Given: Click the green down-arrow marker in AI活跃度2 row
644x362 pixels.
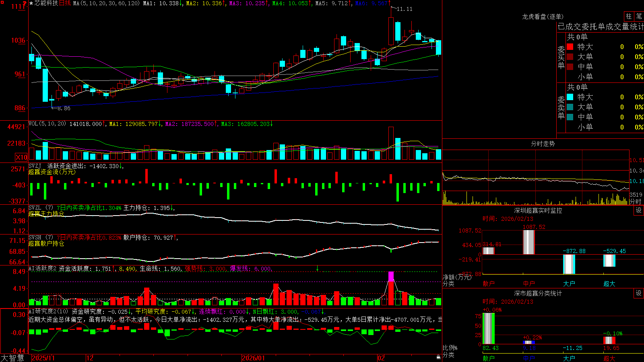Looking at the screenshot, I should pos(317,268).
